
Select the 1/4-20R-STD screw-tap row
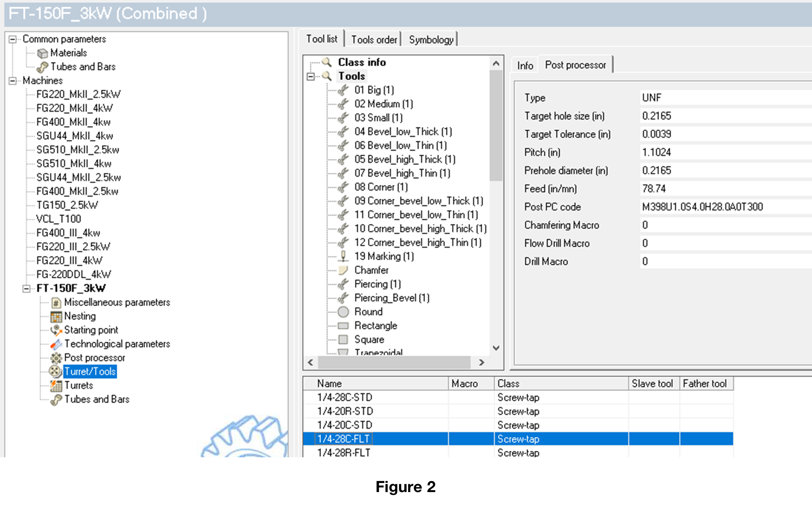pos(344,411)
